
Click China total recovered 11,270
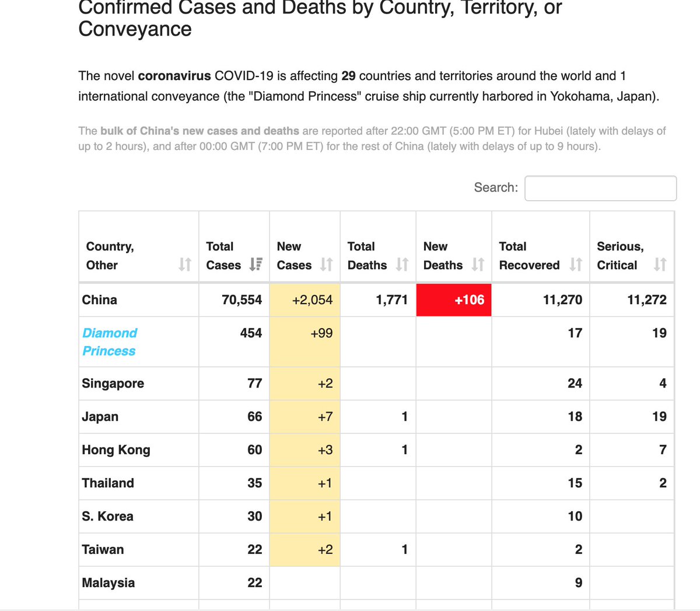tap(562, 300)
